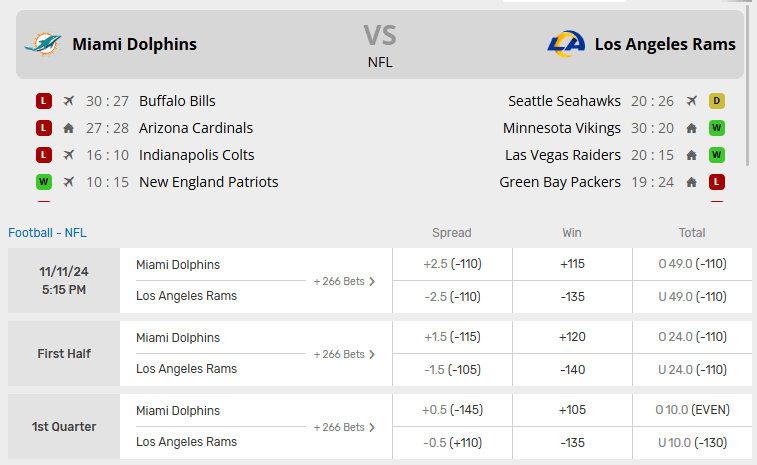The image size is (757, 465).
Task: Open the Buffalo Bills past game
Action: [x=177, y=101]
